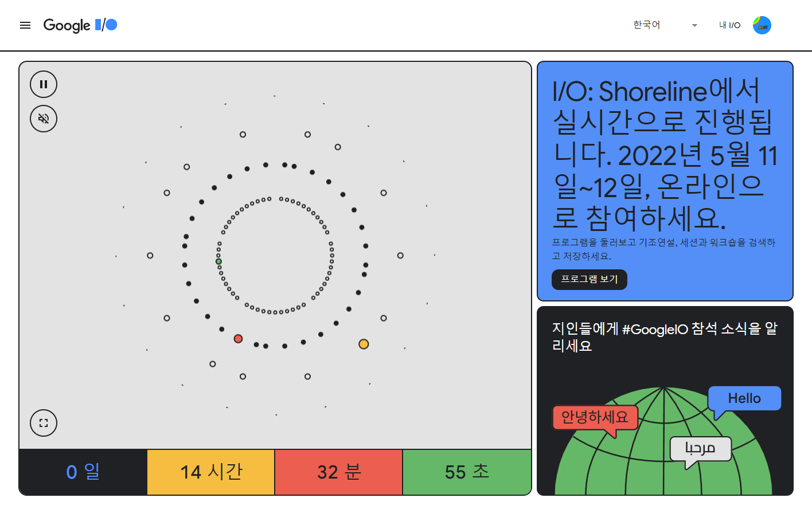The width and height of the screenshot is (812, 529).
Task: Click the 안녕하세요 speech bubble
Action: [x=595, y=417]
